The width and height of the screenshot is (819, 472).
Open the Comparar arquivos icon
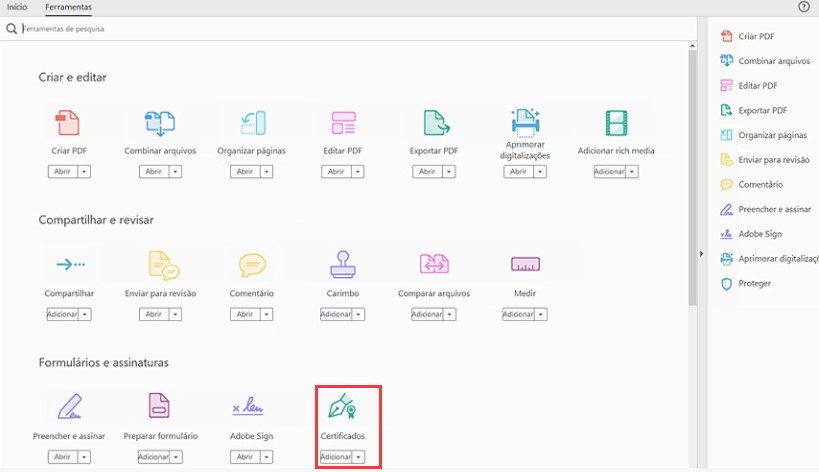coord(434,264)
